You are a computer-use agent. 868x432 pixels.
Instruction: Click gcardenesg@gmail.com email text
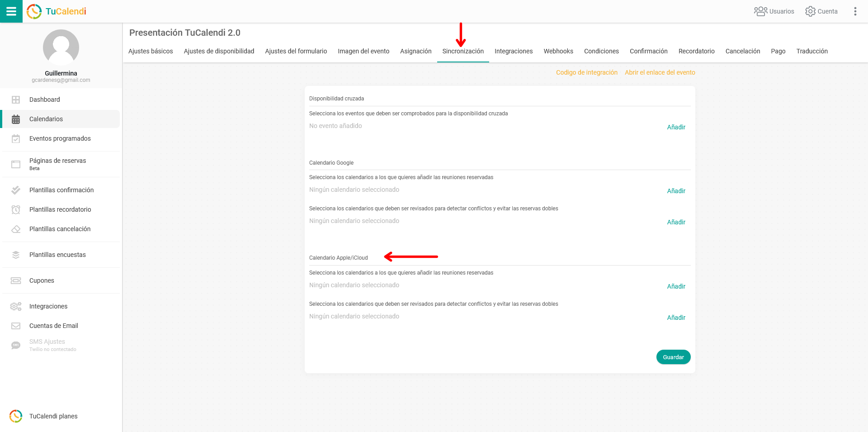[61, 80]
